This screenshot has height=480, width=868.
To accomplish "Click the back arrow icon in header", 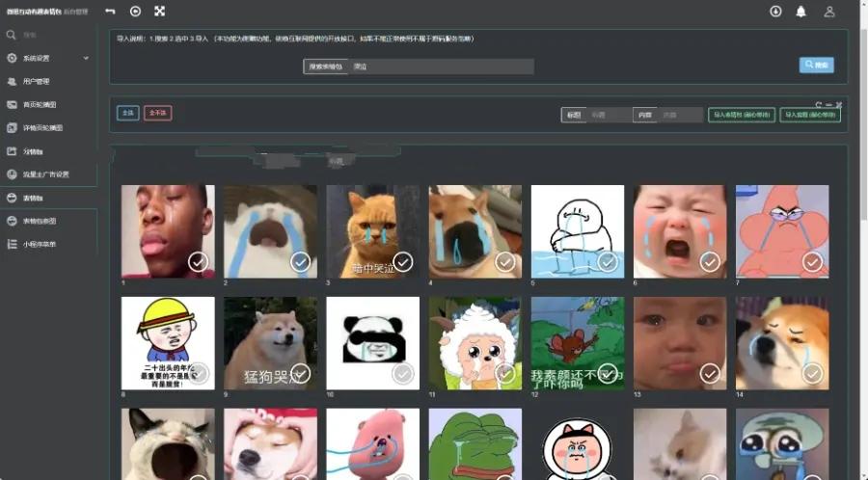I will 110,11.
